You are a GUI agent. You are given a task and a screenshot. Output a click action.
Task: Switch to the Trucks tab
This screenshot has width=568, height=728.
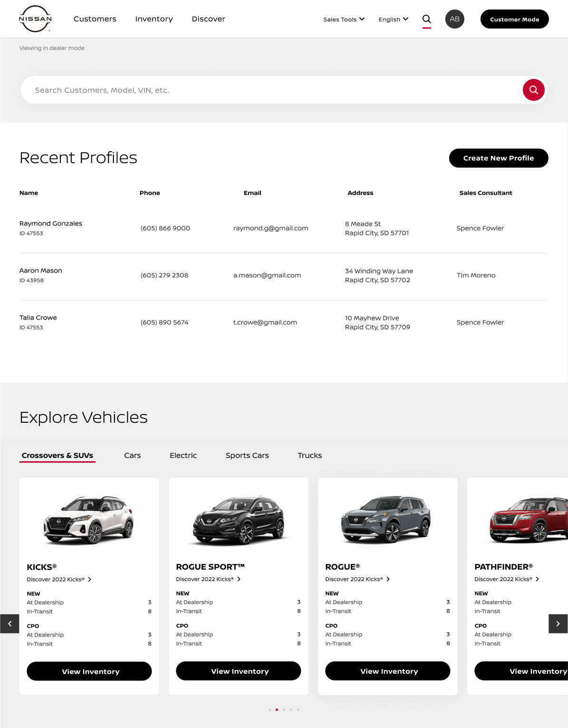click(x=309, y=456)
